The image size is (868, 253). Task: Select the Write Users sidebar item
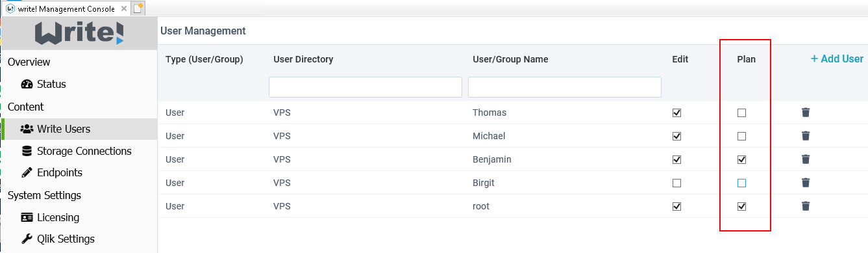pyautogui.click(x=79, y=129)
